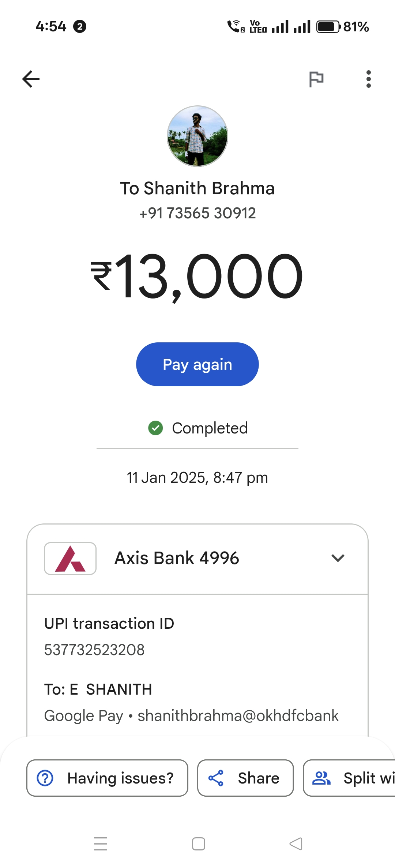The width and height of the screenshot is (395, 868).
Task: Expand the Axis Bank 4996 chevron
Action: point(338,558)
